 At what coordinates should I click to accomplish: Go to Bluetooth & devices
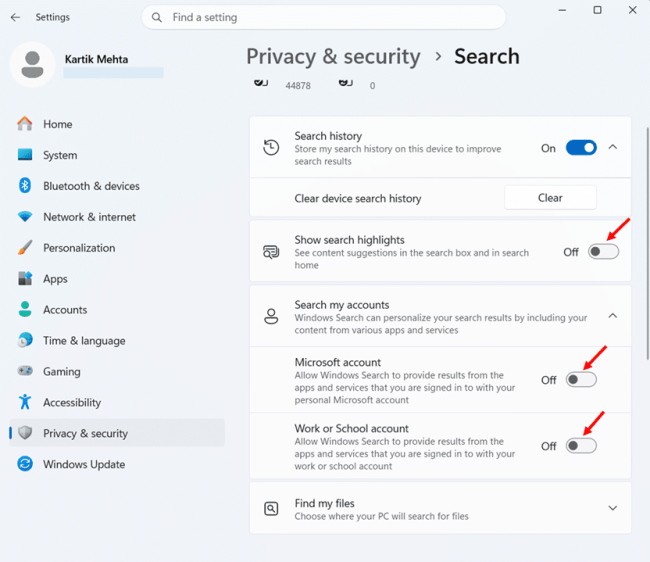[91, 186]
